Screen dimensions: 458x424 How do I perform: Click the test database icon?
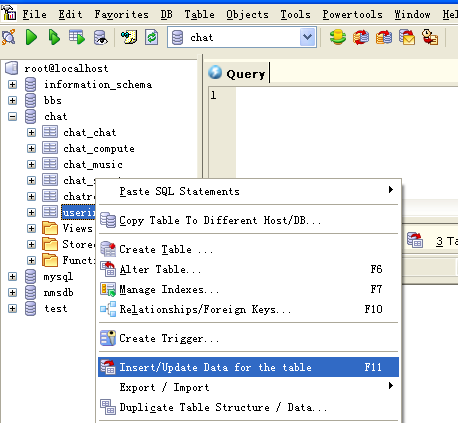[x=30, y=308]
